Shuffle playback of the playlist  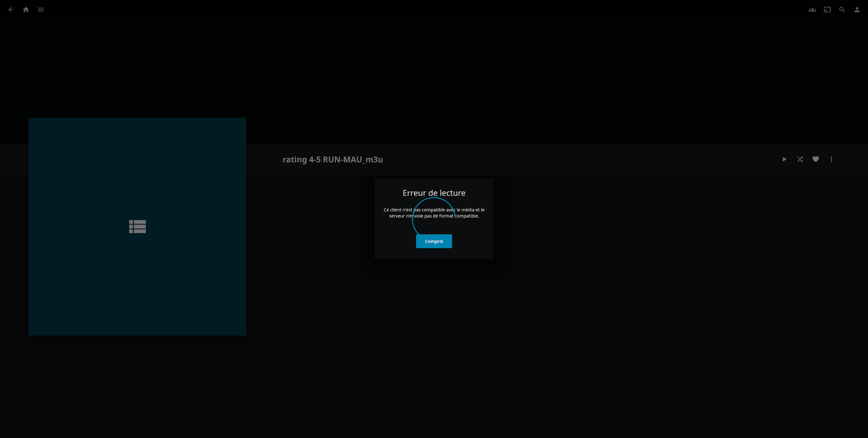pyautogui.click(x=800, y=159)
